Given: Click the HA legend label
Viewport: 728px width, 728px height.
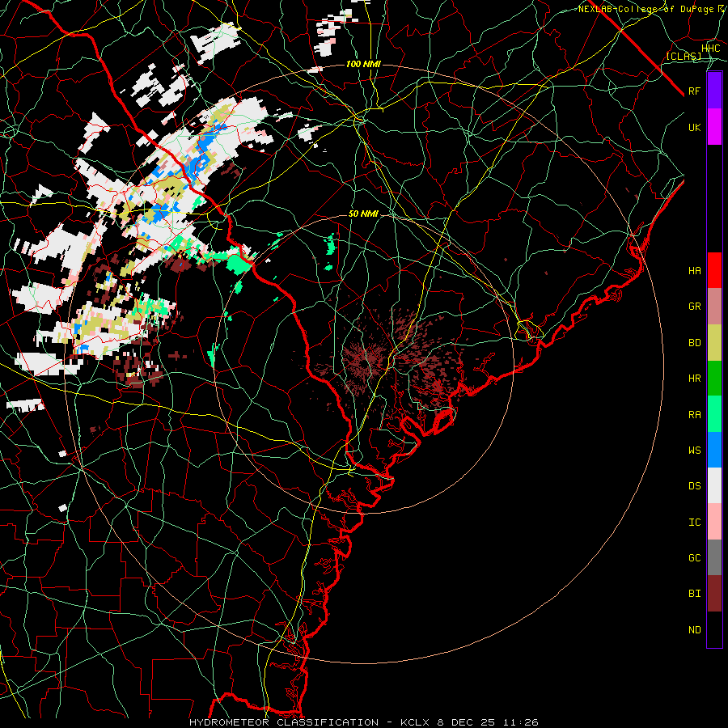Looking at the screenshot, I should (694, 270).
